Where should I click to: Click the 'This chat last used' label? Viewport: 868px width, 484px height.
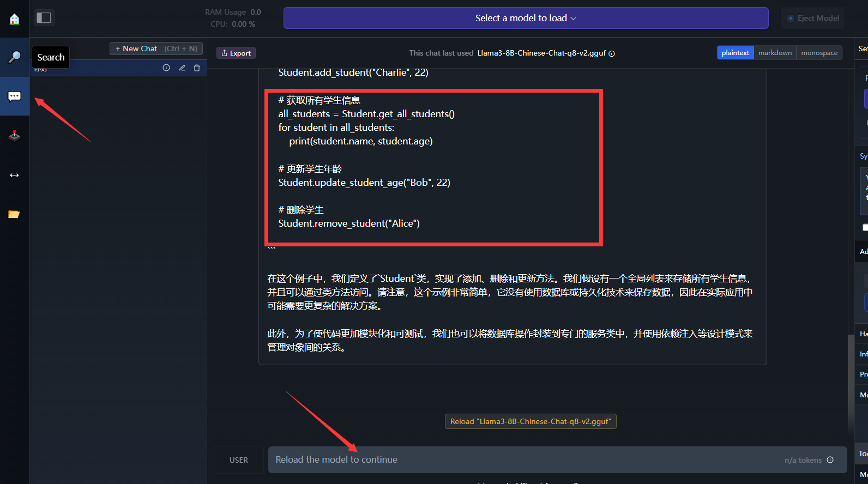point(441,53)
